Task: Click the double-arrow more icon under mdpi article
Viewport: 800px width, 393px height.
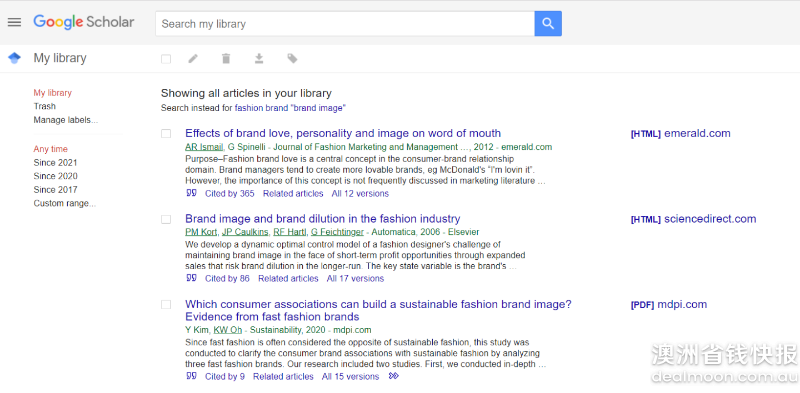Action: tap(393, 376)
